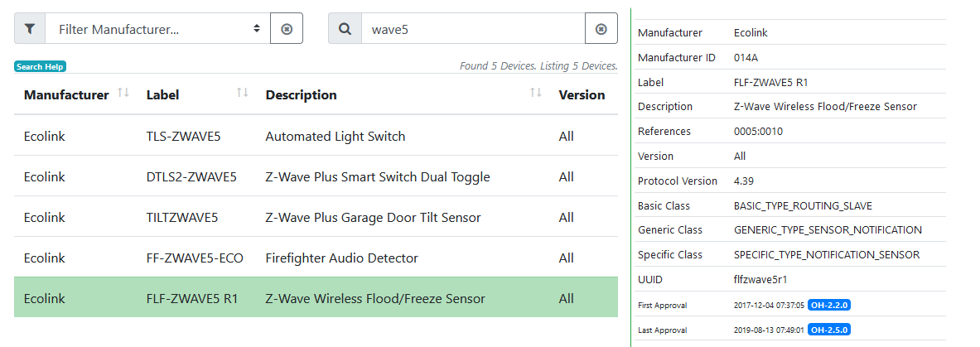Click the Manufacturer column header text
The image size is (980, 347).
click(66, 94)
